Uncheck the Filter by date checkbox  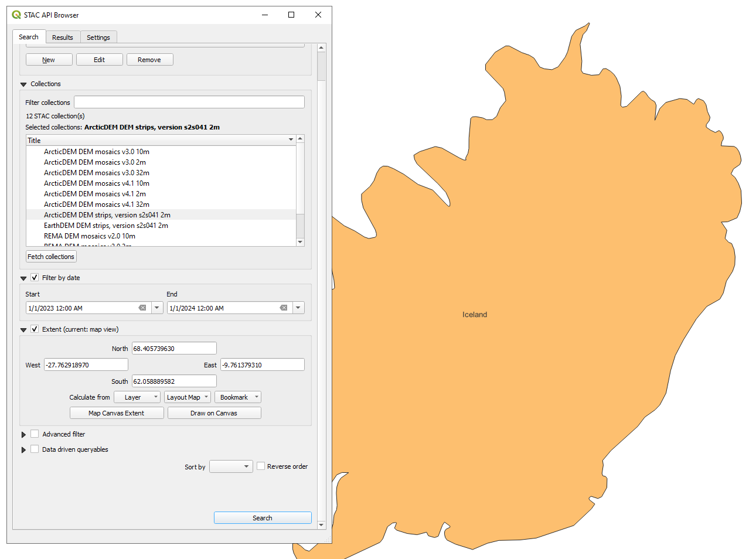tap(35, 278)
